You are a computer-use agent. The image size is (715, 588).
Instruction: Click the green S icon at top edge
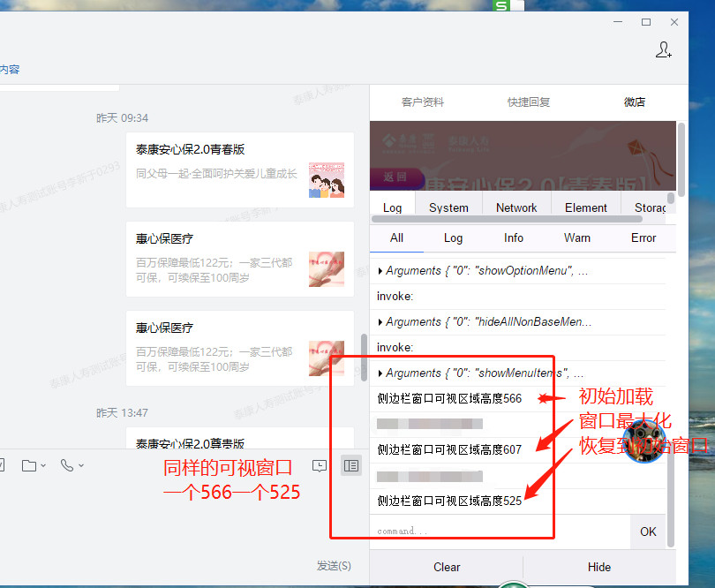coord(500,5)
